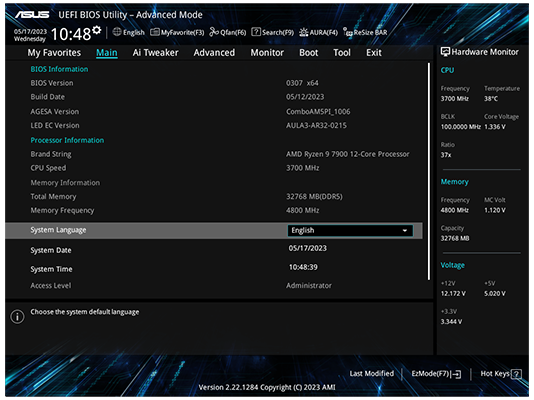Toggle AURA(F4) lighting option
This screenshot has width=534, height=400.
(318, 32)
